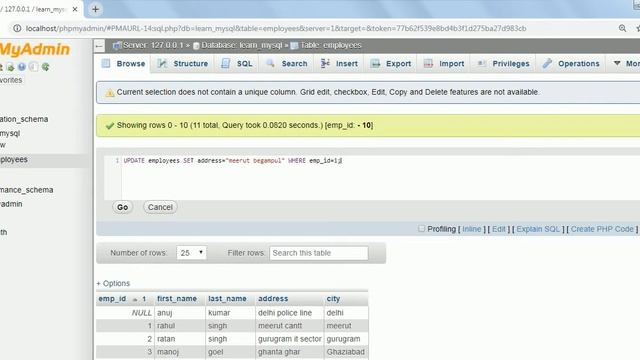This screenshot has height=360, width=640.
Task: Click in the Search this table field
Action: (319, 253)
